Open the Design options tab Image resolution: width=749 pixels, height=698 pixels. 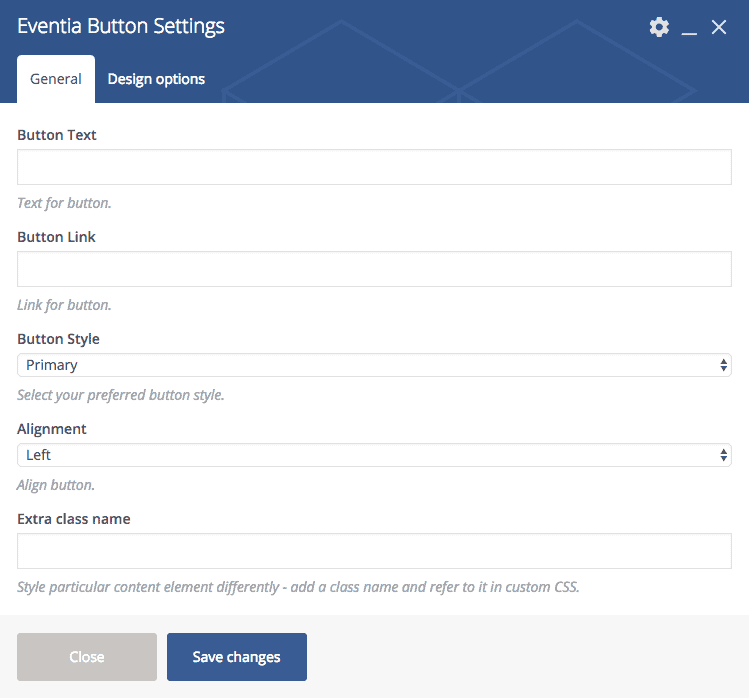156,79
